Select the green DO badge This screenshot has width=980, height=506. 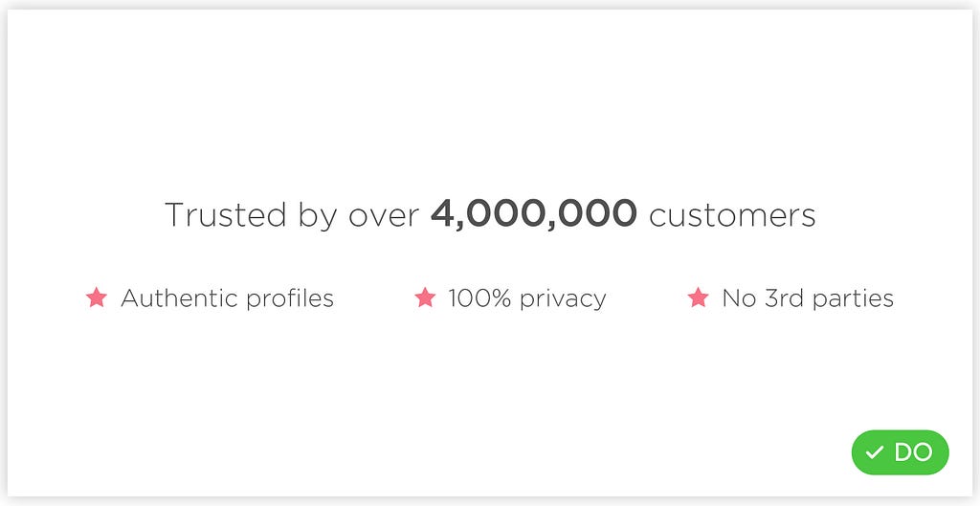coord(900,452)
